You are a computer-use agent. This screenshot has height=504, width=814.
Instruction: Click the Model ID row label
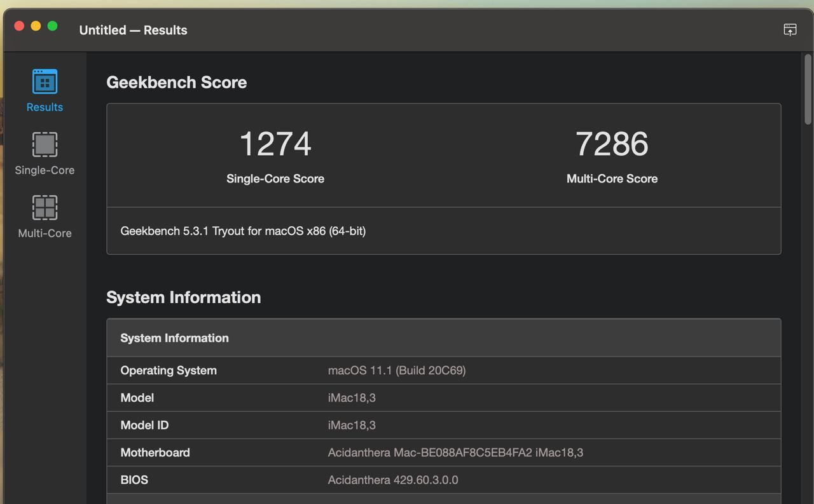(144, 425)
